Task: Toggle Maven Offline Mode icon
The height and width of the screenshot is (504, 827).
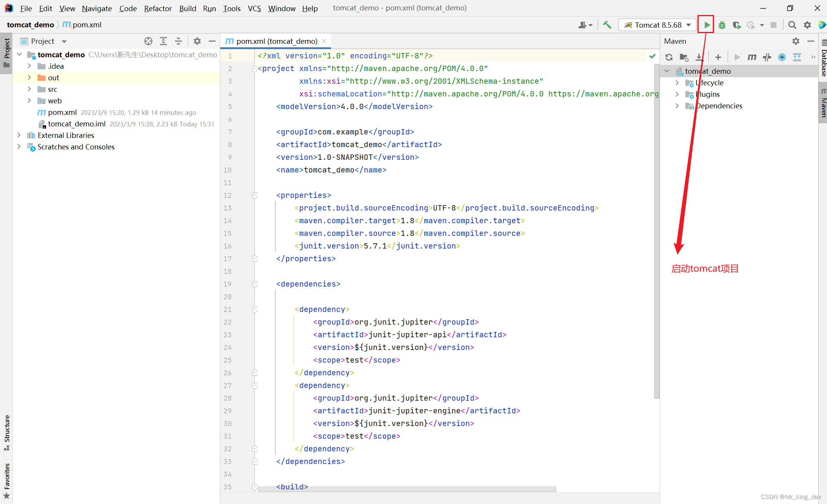Action: pyautogui.click(x=767, y=57)
